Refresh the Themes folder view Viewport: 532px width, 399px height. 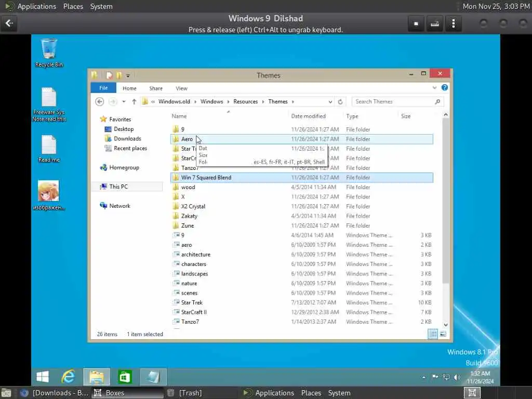340,101
